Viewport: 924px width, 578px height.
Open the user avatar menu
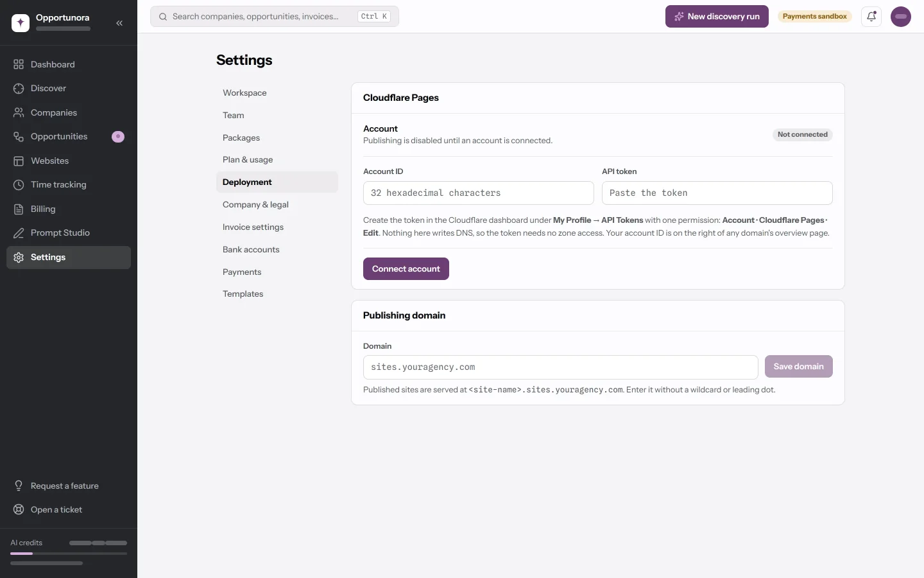[901, 17]
